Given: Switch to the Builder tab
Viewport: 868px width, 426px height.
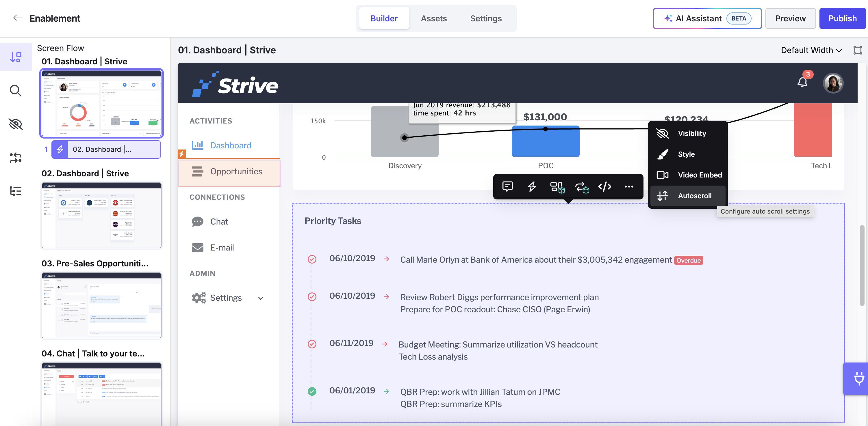Looking at the screenshot, I should coord(384,18).
